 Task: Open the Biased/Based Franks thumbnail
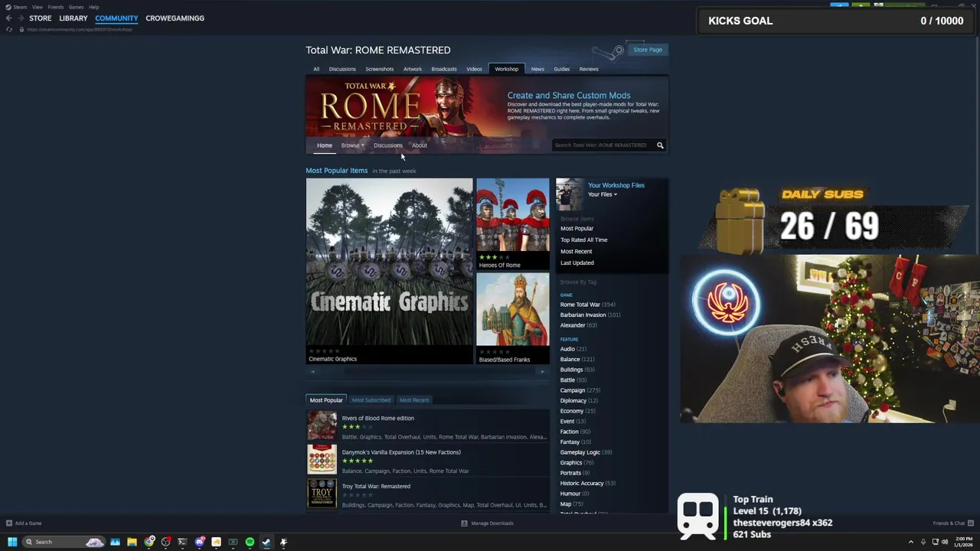point(513,310)
